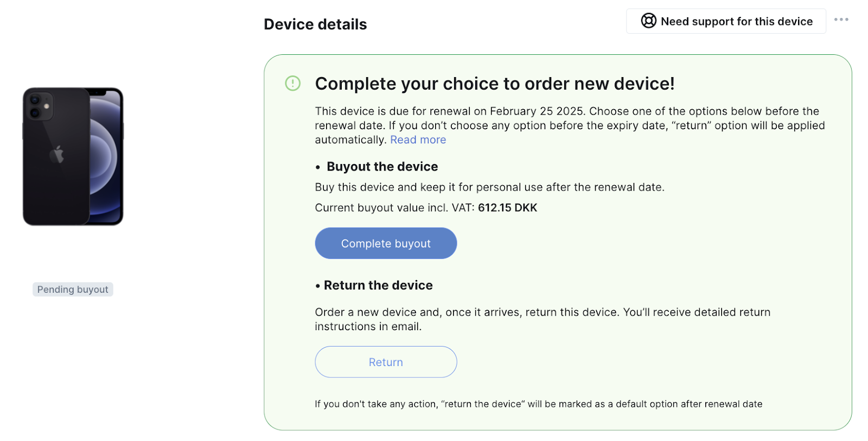The width and height of the screenshot is (868, 441).
Task: Click the Buy this device and keep it description
Action: point(489,187)
